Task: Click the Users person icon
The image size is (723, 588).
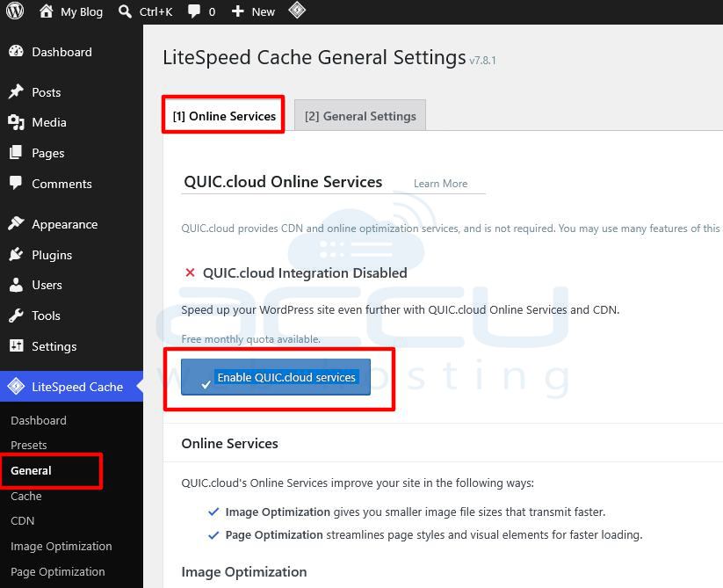Action: (x=16, y=285)
